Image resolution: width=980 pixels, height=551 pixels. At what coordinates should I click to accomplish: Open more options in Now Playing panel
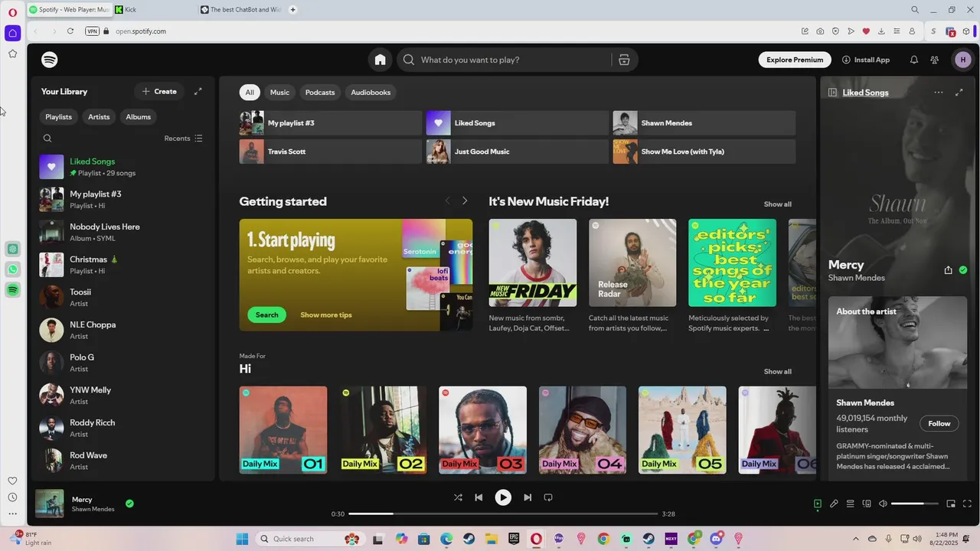(939, 93)
